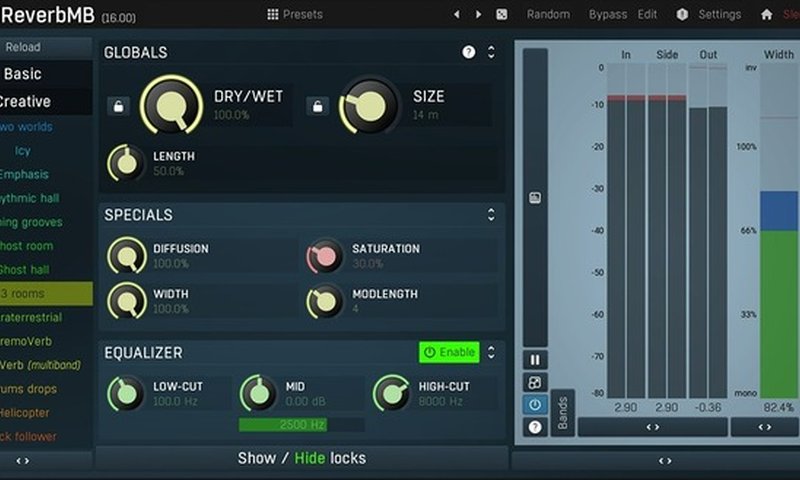Select the Creative preset category
Image resolution: width=800 pixels, height=480 pixels.
click(x=25, y=101)
